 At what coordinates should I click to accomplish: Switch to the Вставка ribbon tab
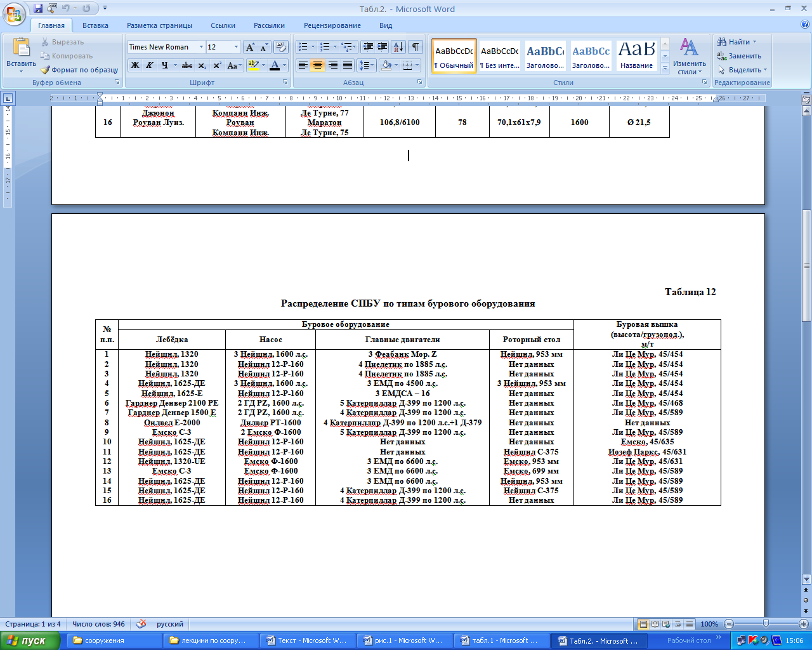pyautogui.click(x=95, y=25)
